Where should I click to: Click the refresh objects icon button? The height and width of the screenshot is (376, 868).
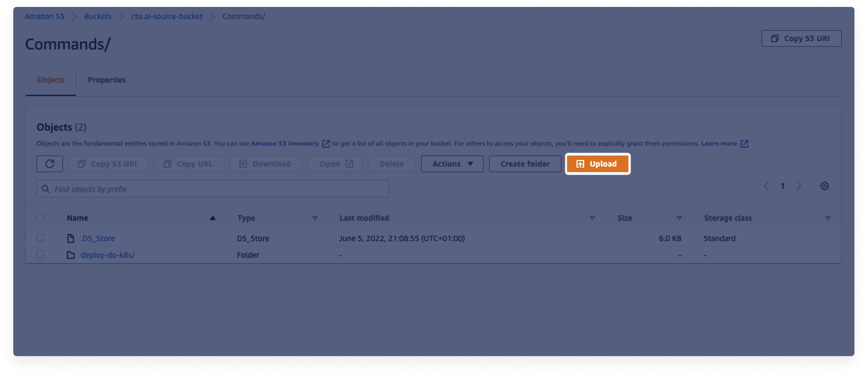[x=49, y=164]
